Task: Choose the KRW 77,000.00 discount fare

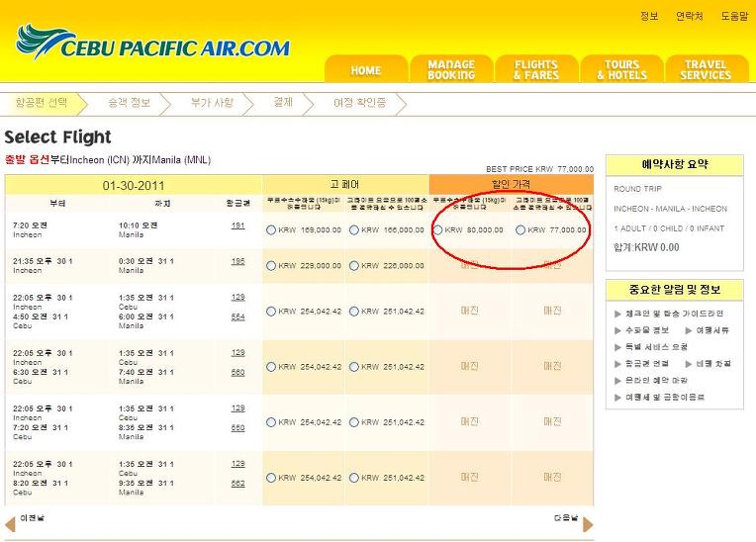Action: pyautogui.click(x=520, y=230)
